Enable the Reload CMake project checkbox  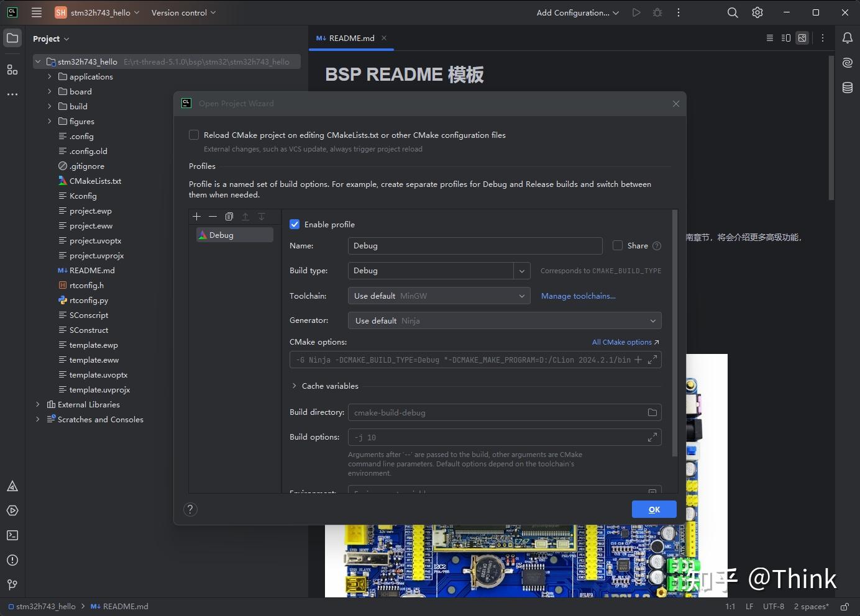[x=194, y=135]
